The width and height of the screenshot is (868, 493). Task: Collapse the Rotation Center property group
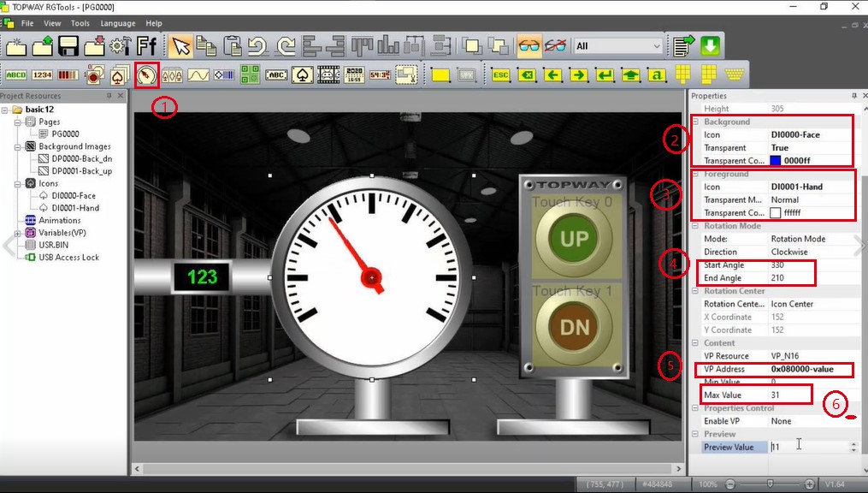pos(695,291)
